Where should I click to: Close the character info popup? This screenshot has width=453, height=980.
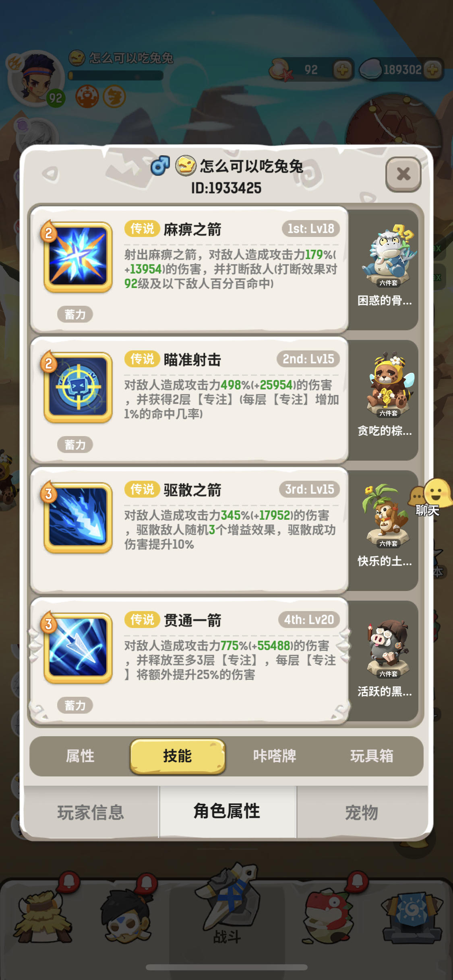pyautogui.click(x=403, y=174)
